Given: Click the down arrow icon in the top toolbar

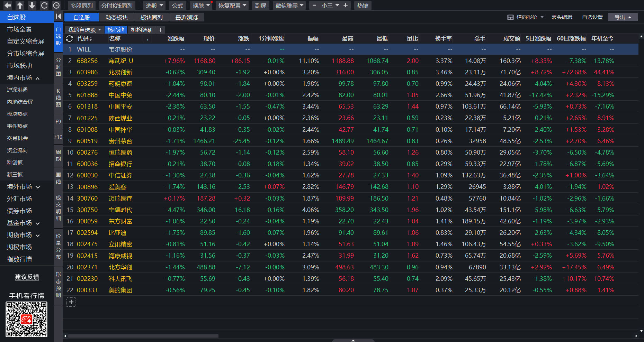Looking at the screenshot, I should tap(32, 6).
